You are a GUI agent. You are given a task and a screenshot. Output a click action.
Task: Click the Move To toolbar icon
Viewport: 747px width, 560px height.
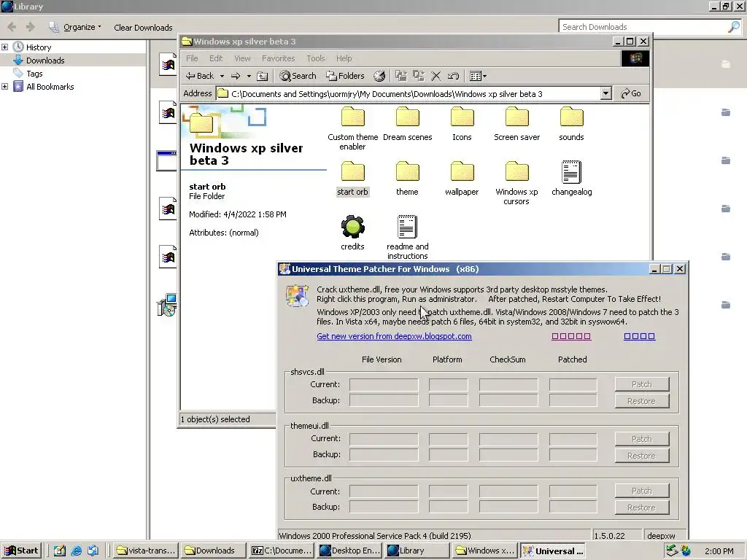(x=401, y=76)
